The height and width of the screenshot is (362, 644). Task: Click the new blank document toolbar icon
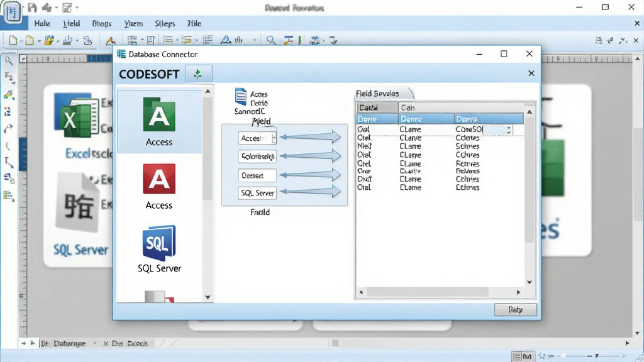click(x=13, y=40)
